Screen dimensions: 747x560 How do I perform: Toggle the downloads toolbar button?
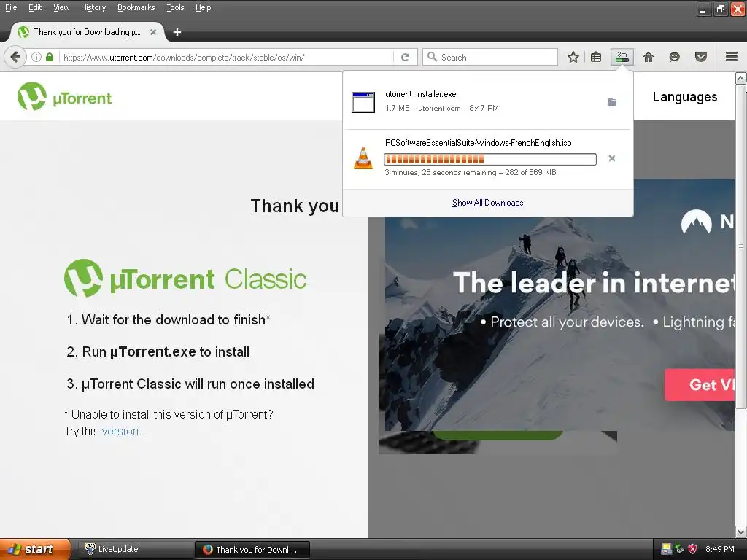click(622, 57)
